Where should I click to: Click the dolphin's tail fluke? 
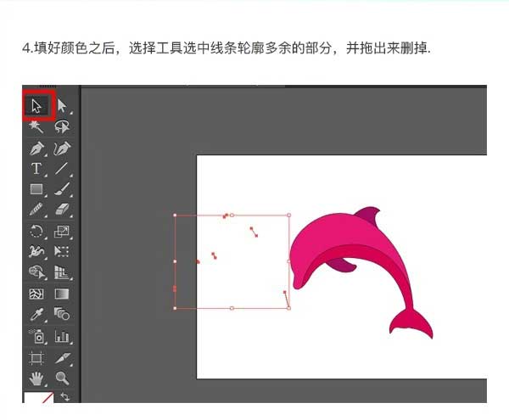pyautogui.click(x=411, y=323)
